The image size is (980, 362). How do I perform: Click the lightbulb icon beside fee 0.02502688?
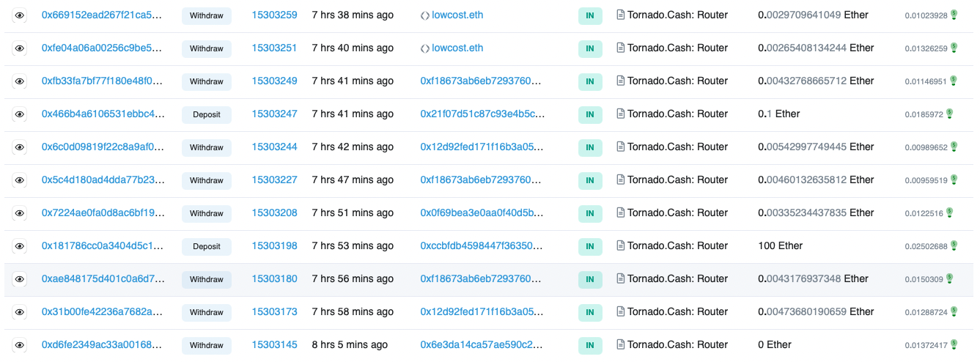(x=954, y=245)
